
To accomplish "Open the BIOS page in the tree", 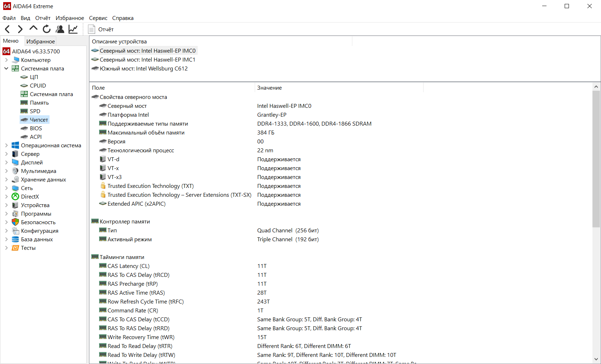I will pyautogui.click(x=36, y=128).
